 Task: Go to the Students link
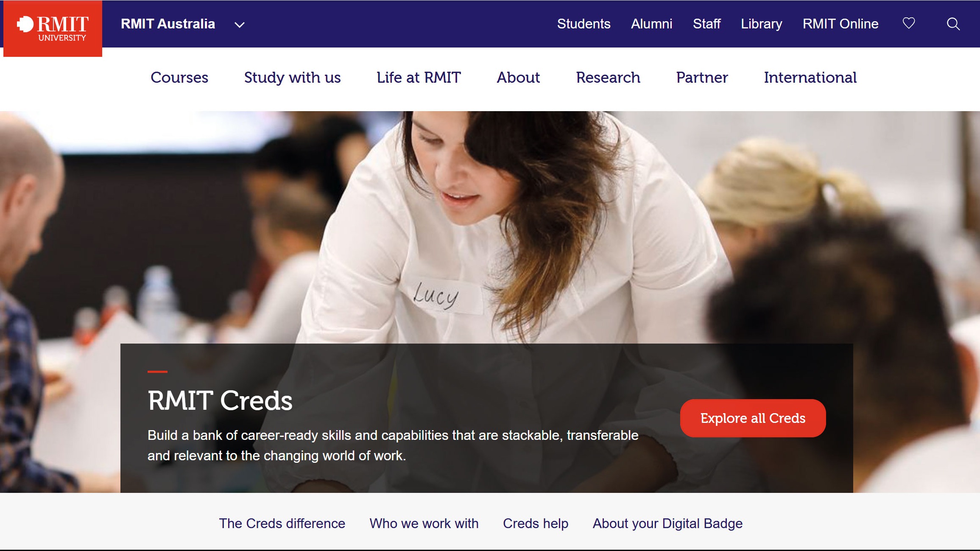(584, 24)
